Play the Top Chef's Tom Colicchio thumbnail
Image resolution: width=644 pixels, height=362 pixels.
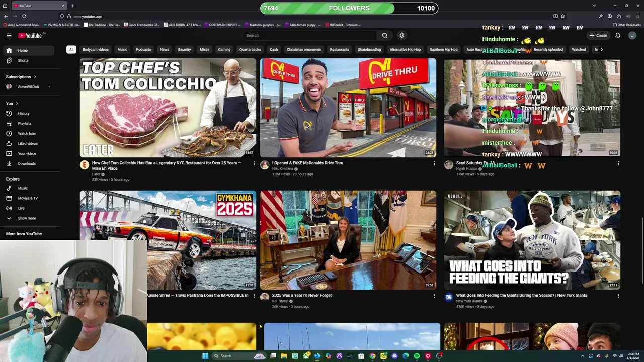168,108
